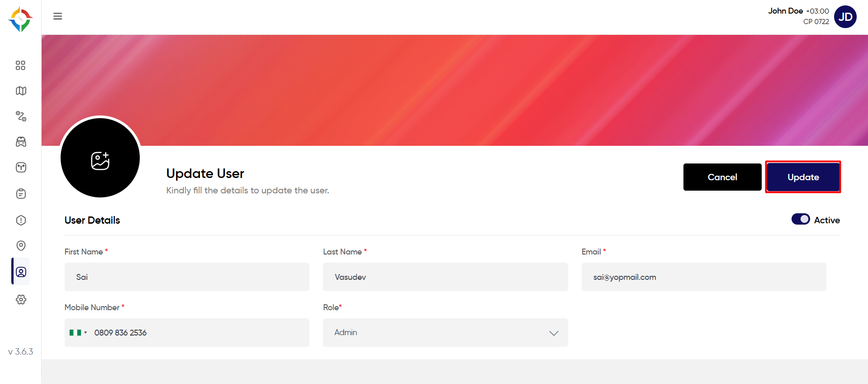Click the cover banner image
The image size is (868, 384).
455,90
